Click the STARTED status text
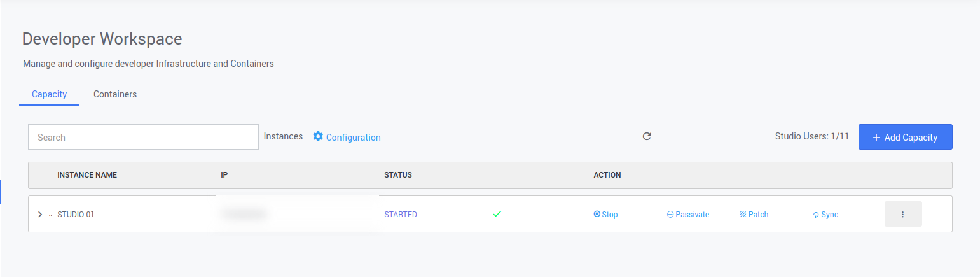980x277 pixels. 401,215
